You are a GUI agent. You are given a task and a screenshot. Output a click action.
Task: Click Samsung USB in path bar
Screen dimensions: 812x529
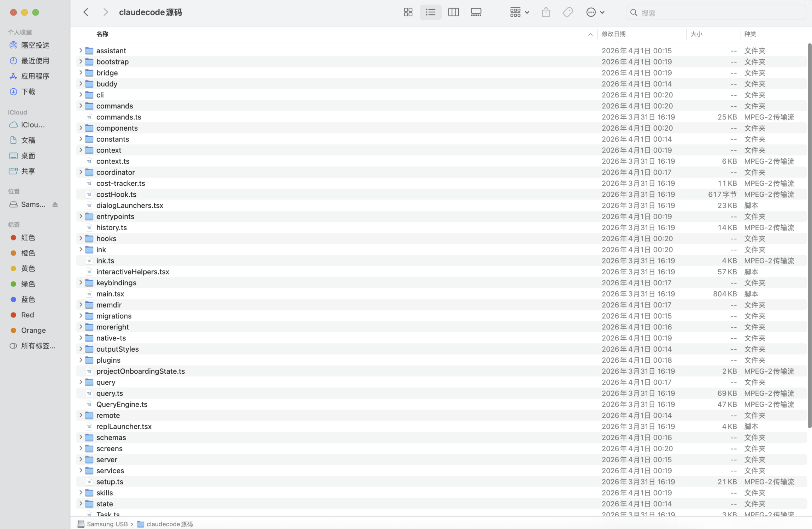coord(107,524)
